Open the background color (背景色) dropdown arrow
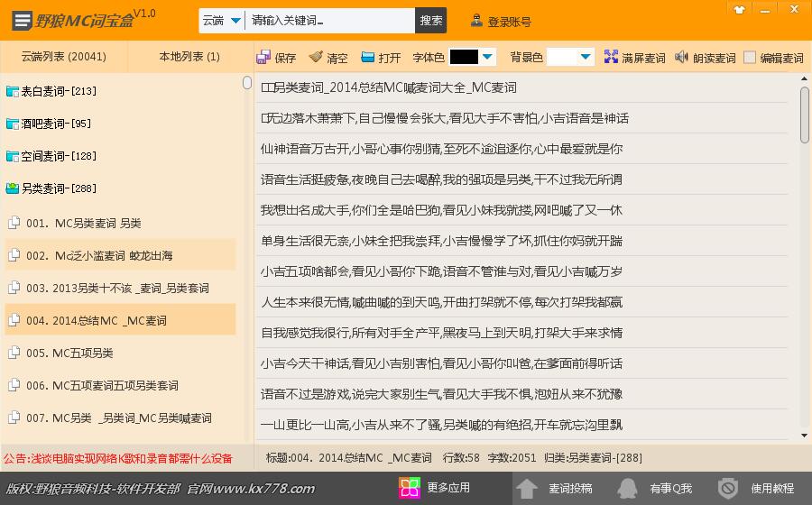Image resolution: width=812 pixels, height=505 pixels. click(x=586, y=58)
